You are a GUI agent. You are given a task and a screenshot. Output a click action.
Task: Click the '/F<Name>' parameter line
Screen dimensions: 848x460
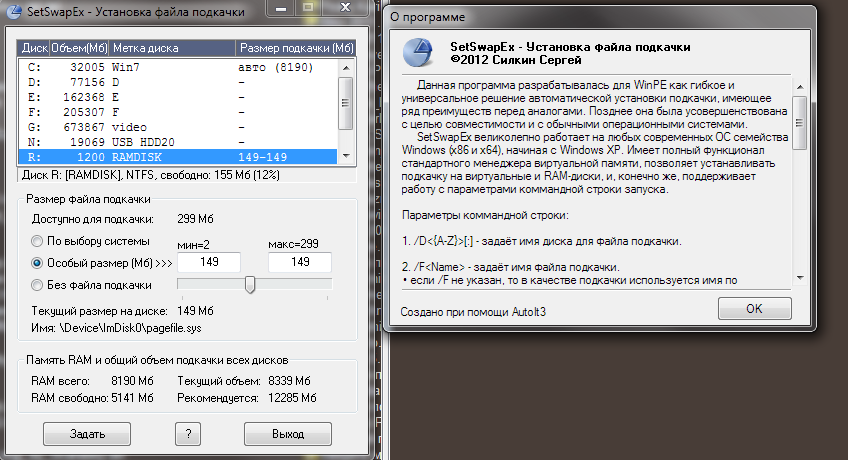pyautogui.click(x=511, y=267)
